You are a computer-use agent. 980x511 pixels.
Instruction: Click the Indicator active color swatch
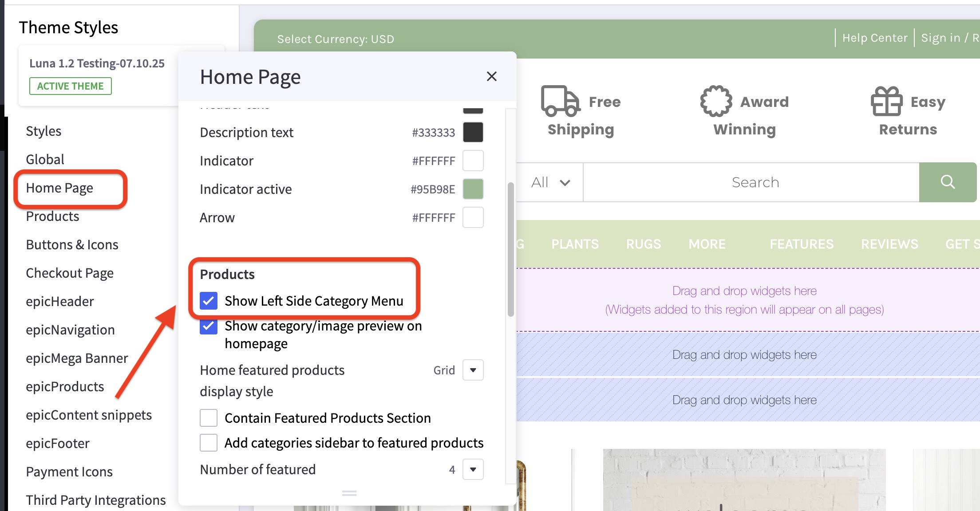(473, 189)
